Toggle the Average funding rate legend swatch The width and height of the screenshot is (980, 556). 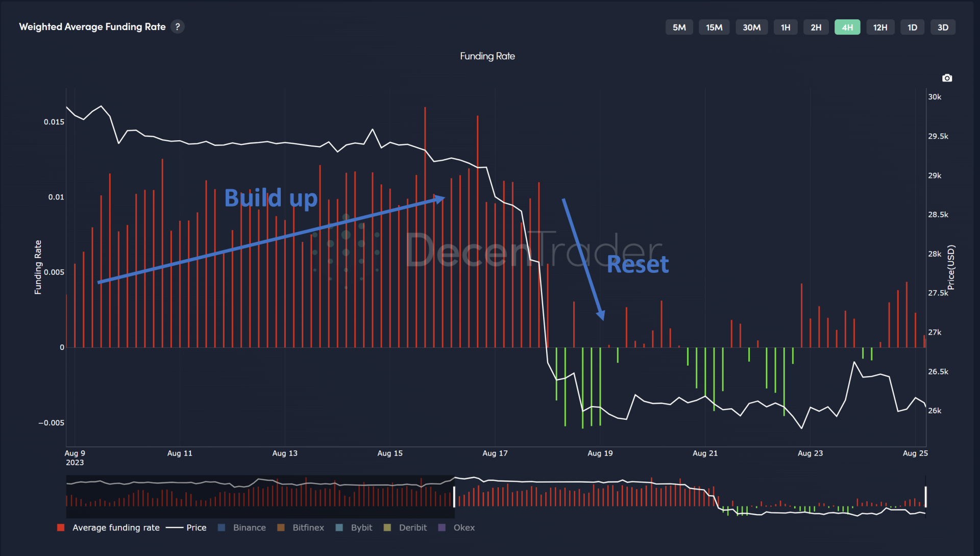[61, 527]
